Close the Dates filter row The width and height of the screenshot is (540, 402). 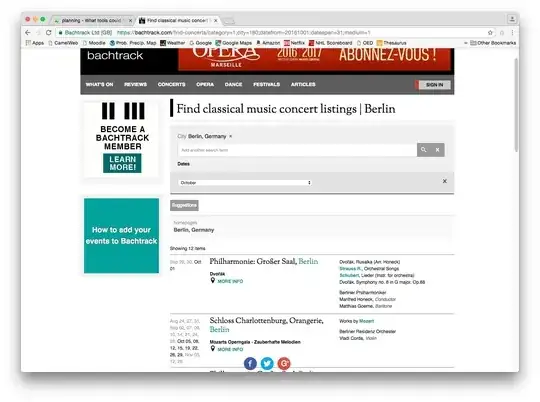445,181
